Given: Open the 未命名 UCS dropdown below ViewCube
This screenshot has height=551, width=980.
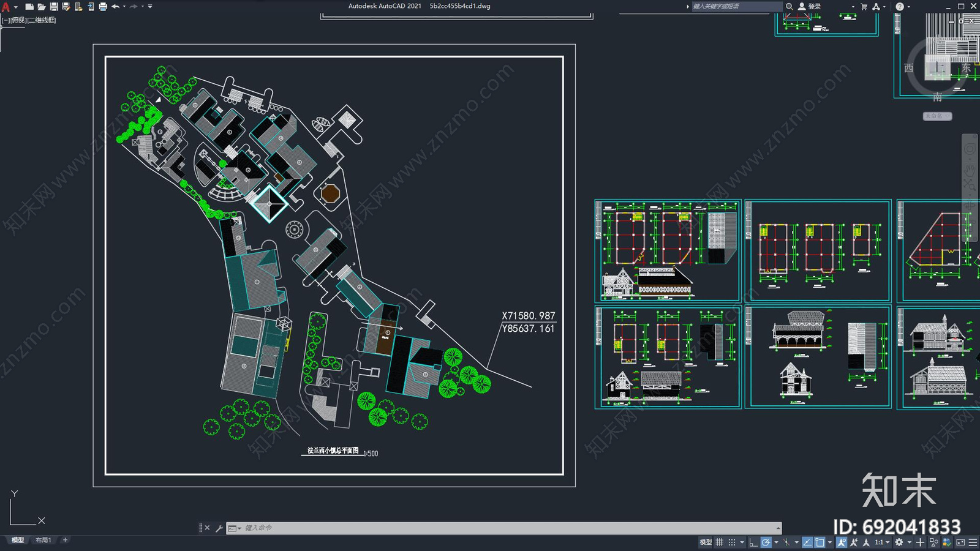Looking at the screenshot, I should tap(938, 116).
